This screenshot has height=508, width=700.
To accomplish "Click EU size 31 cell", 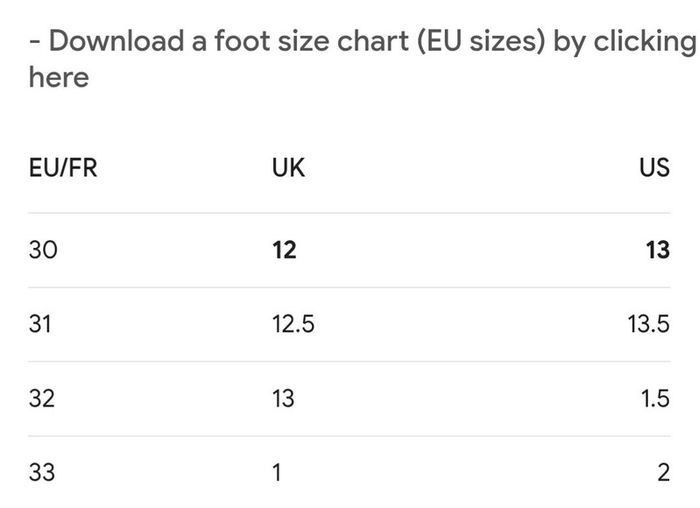I will tap(40, 324).
